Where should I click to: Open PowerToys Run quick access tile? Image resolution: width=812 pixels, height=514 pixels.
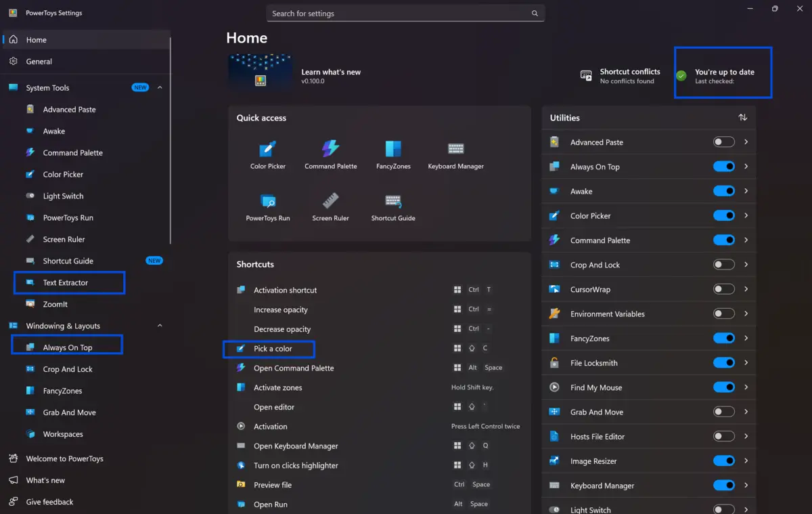click(268, 207)
